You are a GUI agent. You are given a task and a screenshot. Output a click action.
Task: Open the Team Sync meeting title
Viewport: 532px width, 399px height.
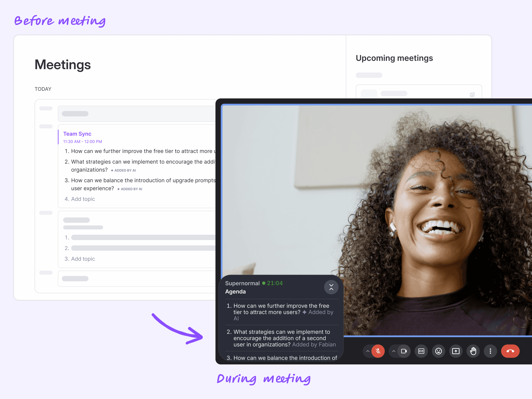point(77,134)
